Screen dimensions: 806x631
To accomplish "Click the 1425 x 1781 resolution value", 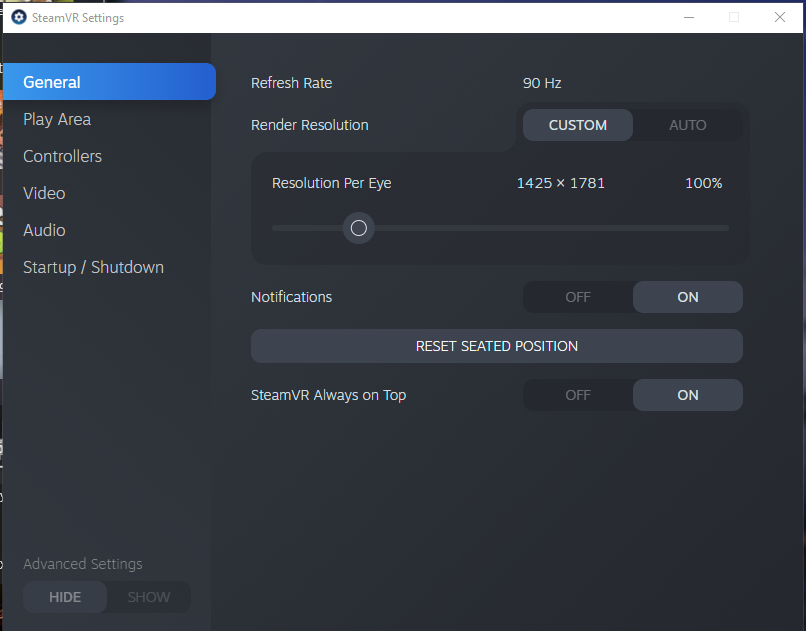I will 560,183.
